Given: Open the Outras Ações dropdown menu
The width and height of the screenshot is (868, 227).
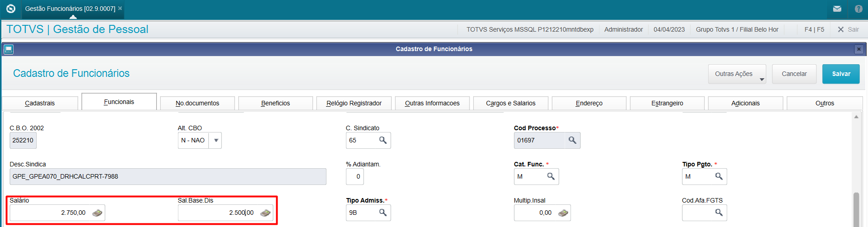Looking at the screenshot, I should [737, 74].
